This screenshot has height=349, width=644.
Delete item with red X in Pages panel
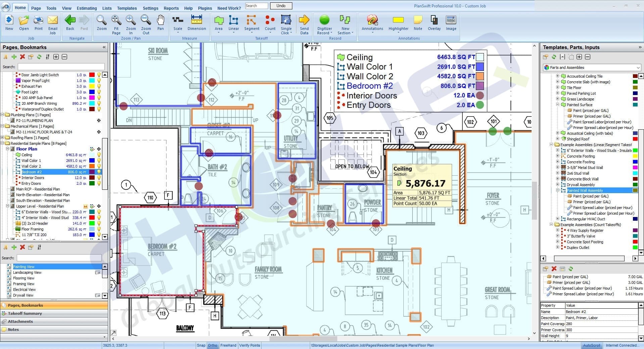(x=22, y=57)
